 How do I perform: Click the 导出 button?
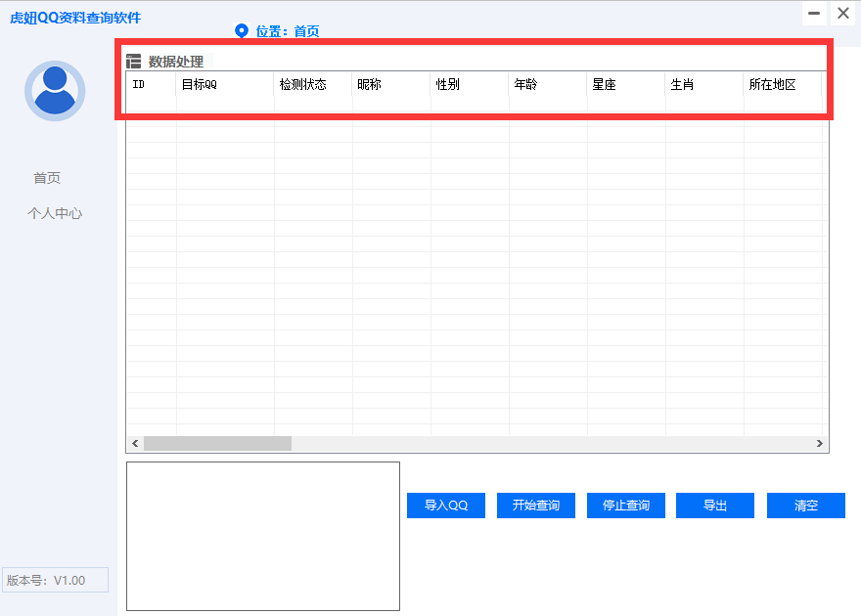click(x=715, y=506)
